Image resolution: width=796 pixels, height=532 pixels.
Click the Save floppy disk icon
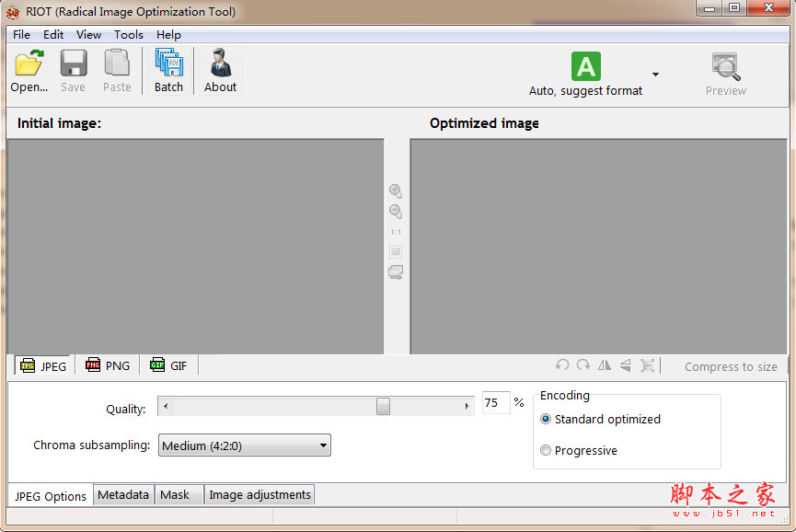(x=73, y=63)
